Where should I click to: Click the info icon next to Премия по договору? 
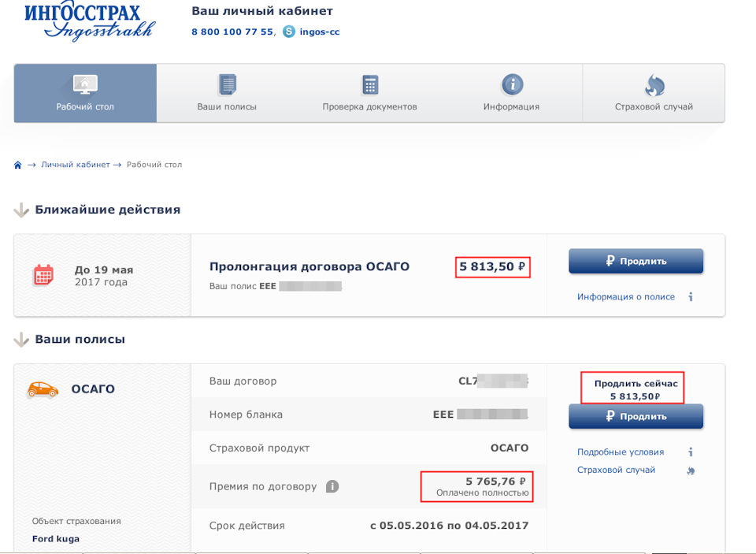332,486
